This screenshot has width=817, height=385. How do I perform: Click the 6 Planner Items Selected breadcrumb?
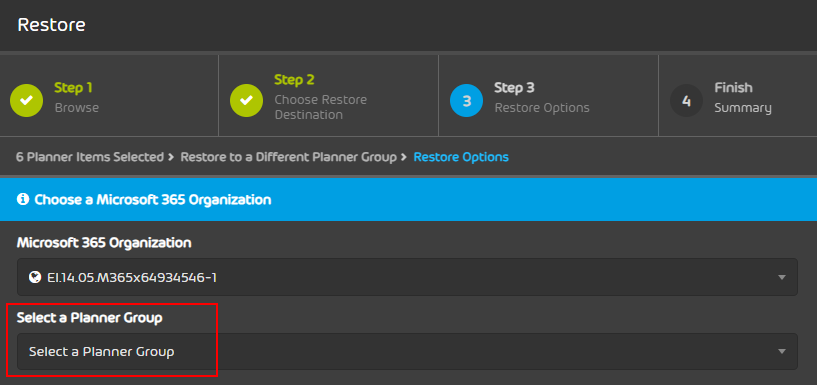point(90,157)
